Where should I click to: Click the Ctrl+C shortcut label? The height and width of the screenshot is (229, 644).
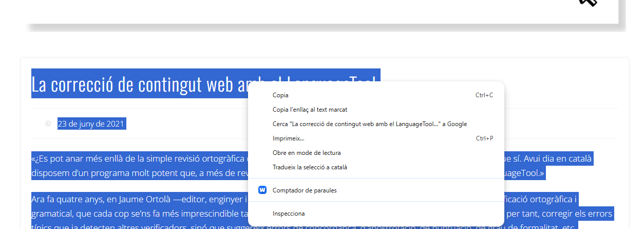point(484,95)
